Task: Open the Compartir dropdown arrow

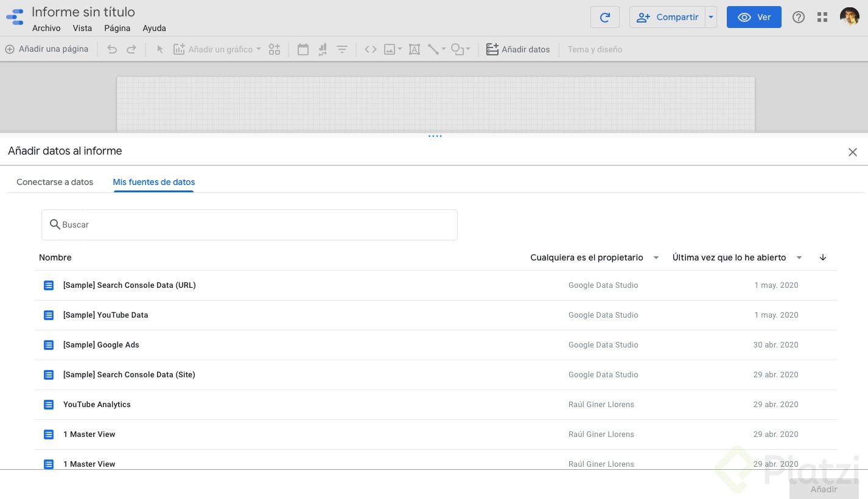Action: [711, 17]
